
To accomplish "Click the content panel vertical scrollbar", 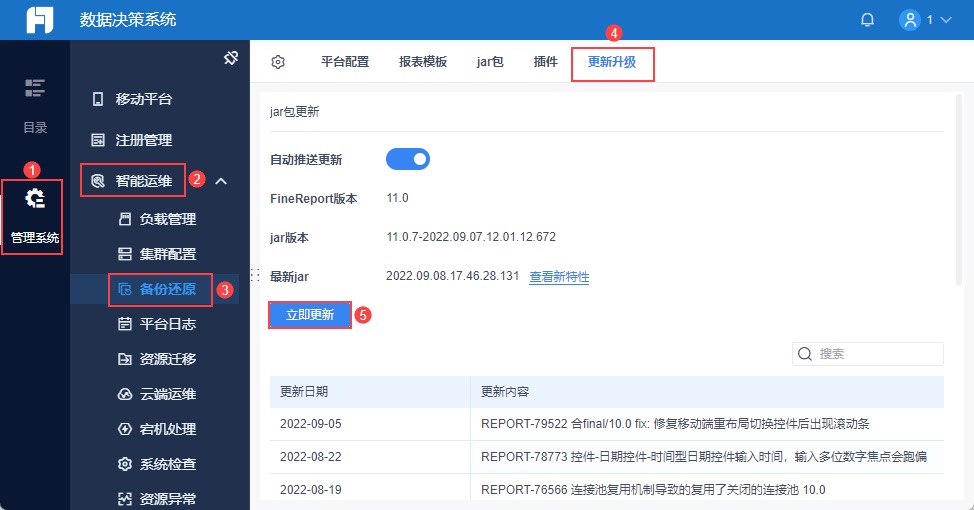I will tap(958, 189).
